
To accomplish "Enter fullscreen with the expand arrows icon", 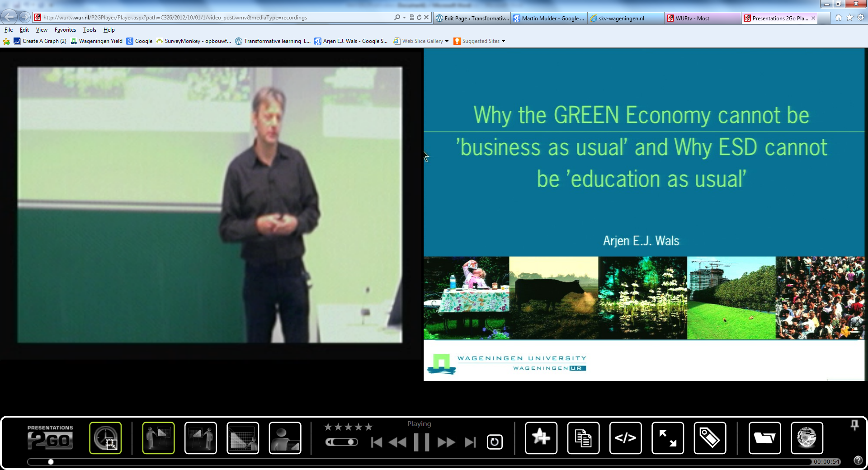I will pyautogui.click(x=667, y=437).
